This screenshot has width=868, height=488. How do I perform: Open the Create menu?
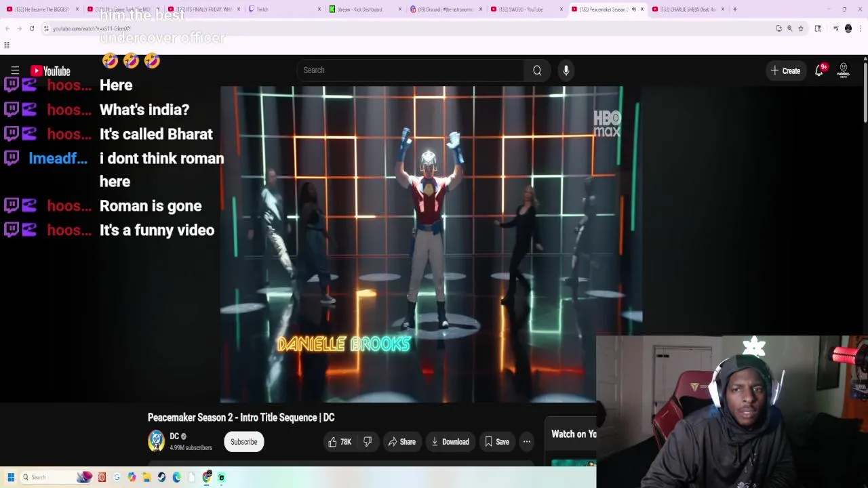coord(785,70)
